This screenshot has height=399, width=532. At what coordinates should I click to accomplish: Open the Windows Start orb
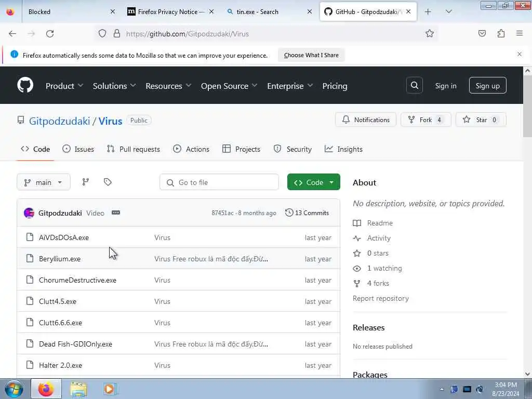14,389
